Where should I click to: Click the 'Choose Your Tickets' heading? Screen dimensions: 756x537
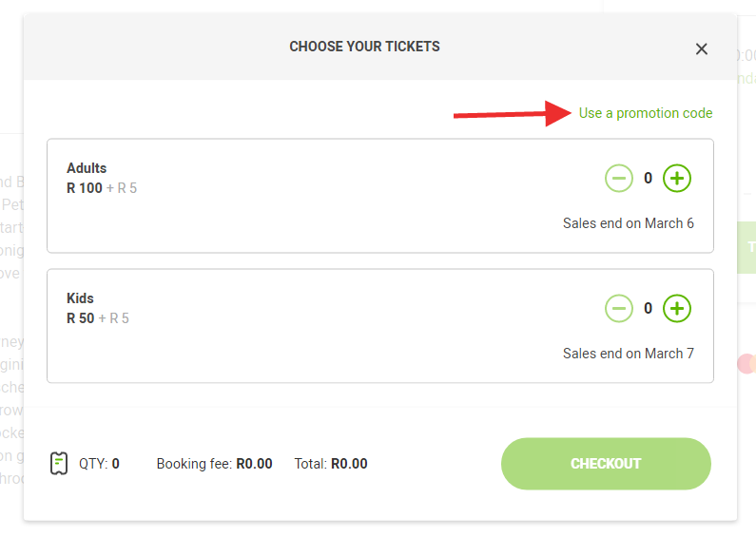pos(364,47)
